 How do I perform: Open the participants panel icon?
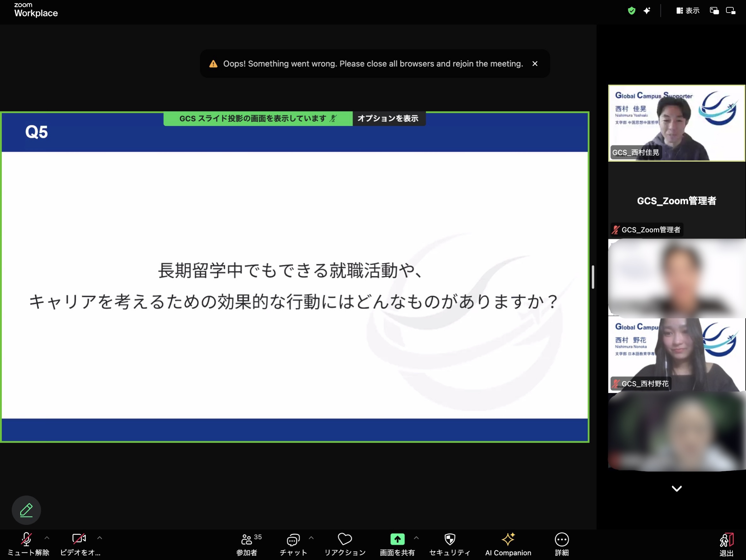[247, 540]
